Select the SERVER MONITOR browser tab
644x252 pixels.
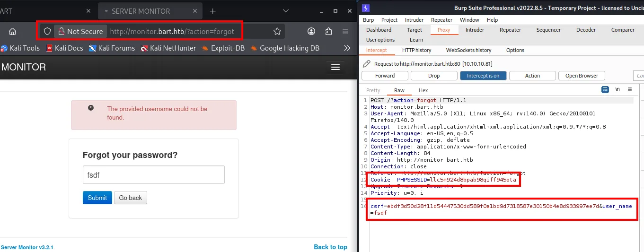pos(150,11)
